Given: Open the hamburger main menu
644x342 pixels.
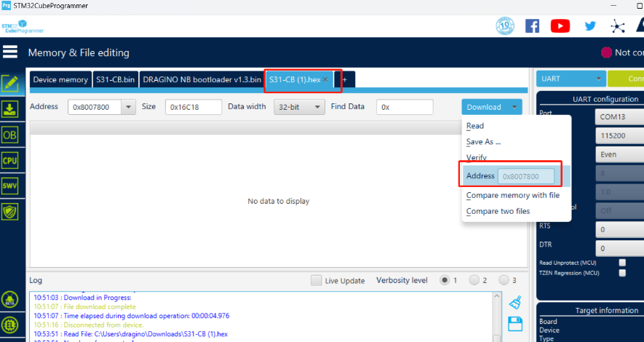Looking at the screenshot, I should [x=10, y=52].
